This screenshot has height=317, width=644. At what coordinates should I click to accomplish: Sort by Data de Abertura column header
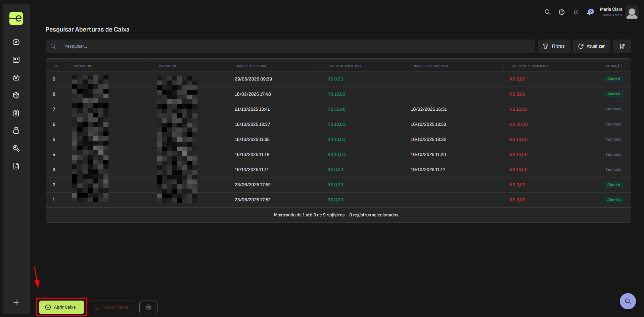pyautogui.click(x=251, y=66)
